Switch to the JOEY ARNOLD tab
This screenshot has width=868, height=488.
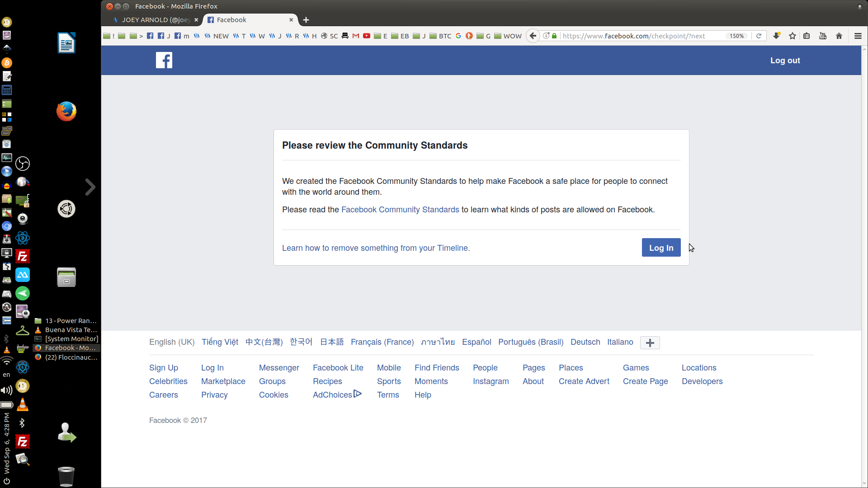[155, 20]
